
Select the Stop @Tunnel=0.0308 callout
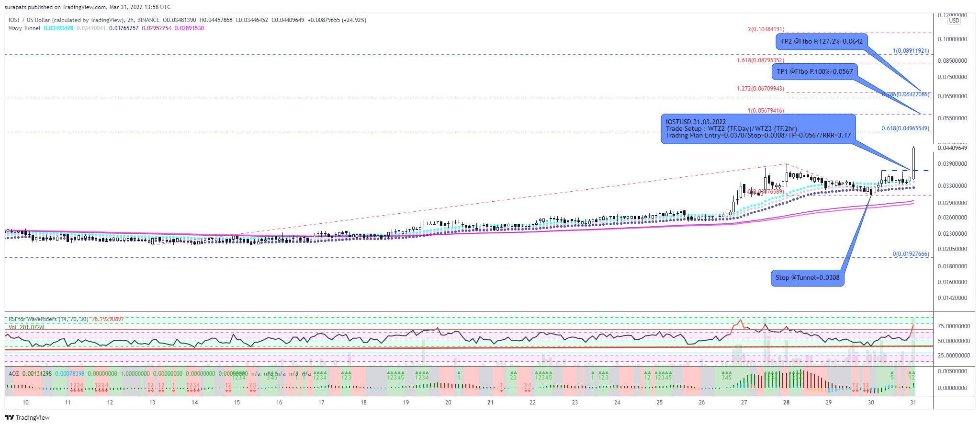click(807, 277)
